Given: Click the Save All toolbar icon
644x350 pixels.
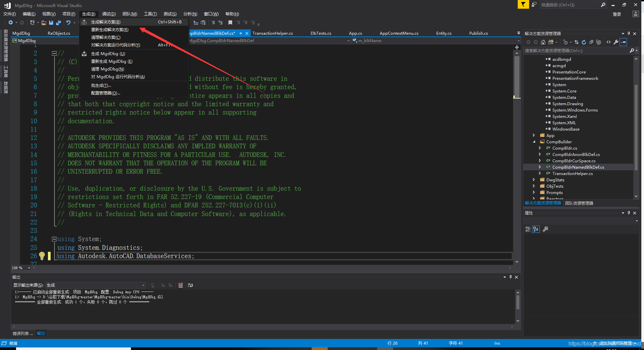Looking at the screenshot, I should click(58, 22).
